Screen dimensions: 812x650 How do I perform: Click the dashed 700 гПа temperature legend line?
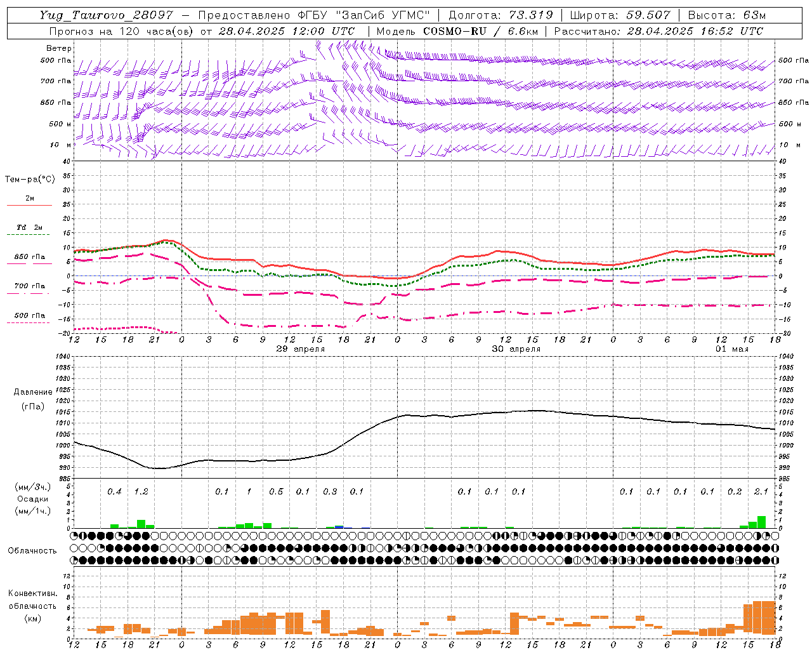29,293
